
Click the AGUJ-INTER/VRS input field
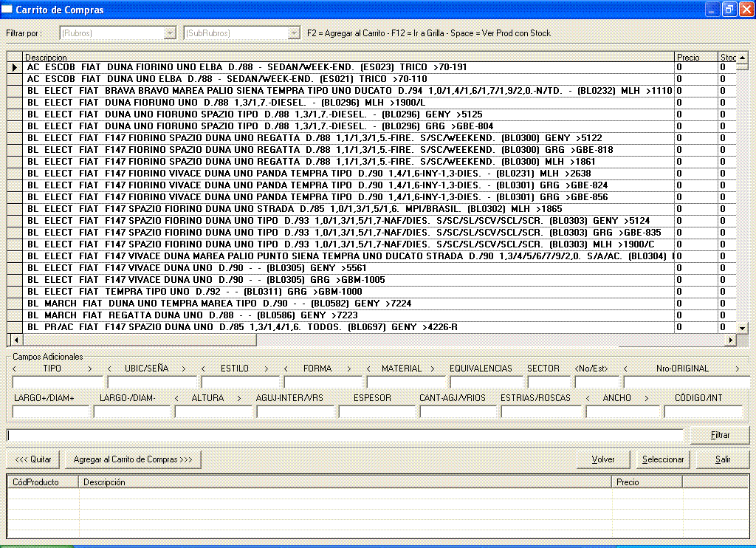click(x=295, y=412)
